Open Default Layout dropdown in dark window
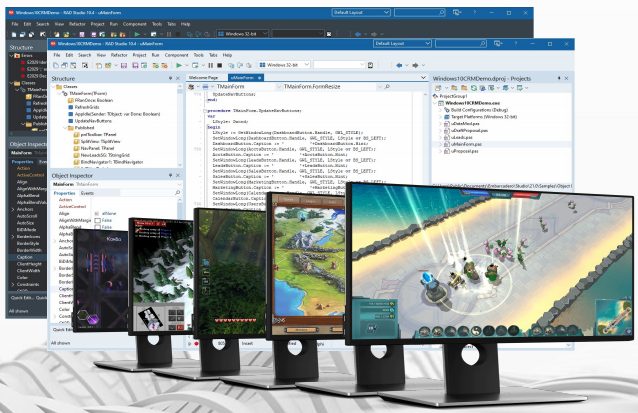This screenshot has height=413, width=638. (361, 13)
